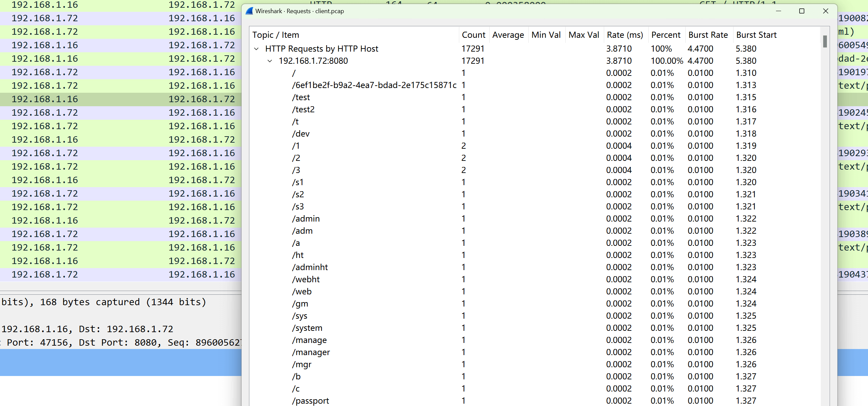Sort by the Max Val column header
868x406 pixels.
(584, 35)
